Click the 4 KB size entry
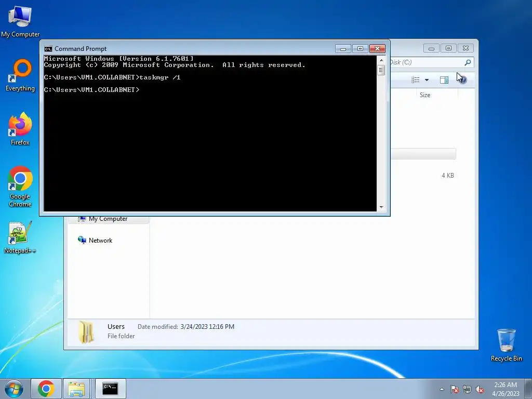532x399 pixels. click(448, 176)
